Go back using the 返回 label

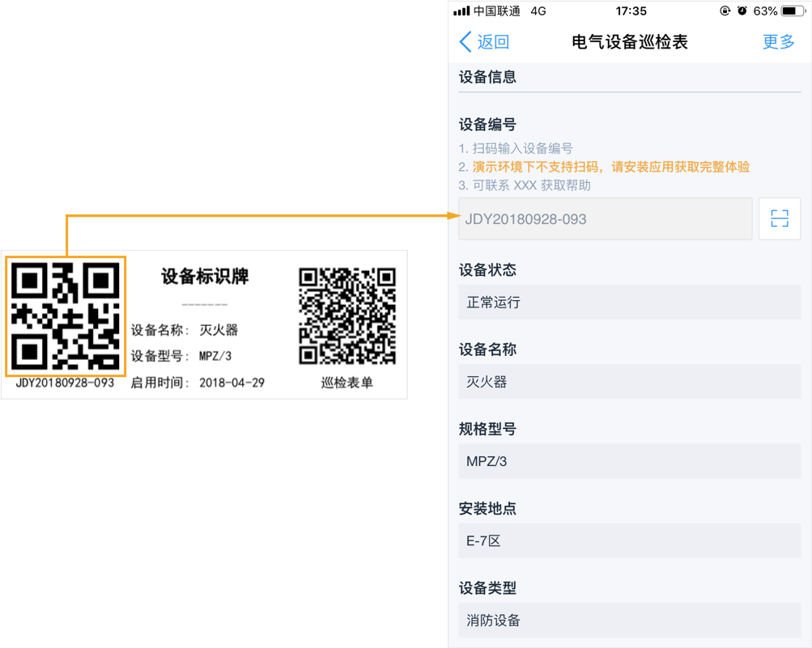493,42
